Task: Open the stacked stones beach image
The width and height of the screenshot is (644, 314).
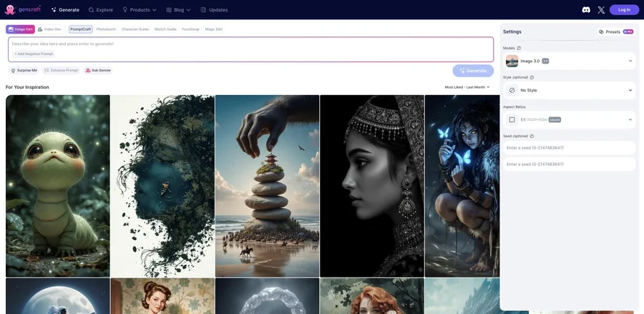Action: coord(268,186)
